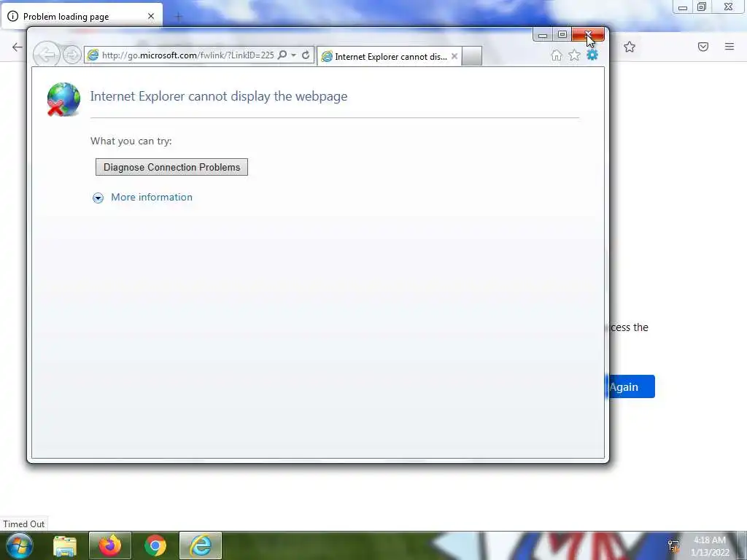Select Firefox 'Problem loading page' tab
Image resolution: width=747 pixels, height=560 pixels.
(x=82, y=16)
